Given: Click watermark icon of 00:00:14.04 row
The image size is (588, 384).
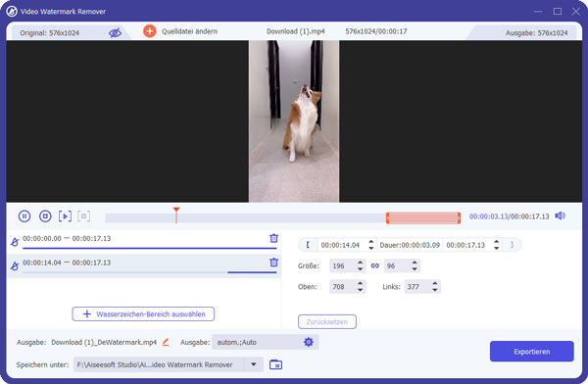Looking at the screenshot, I should coord(15,265).
